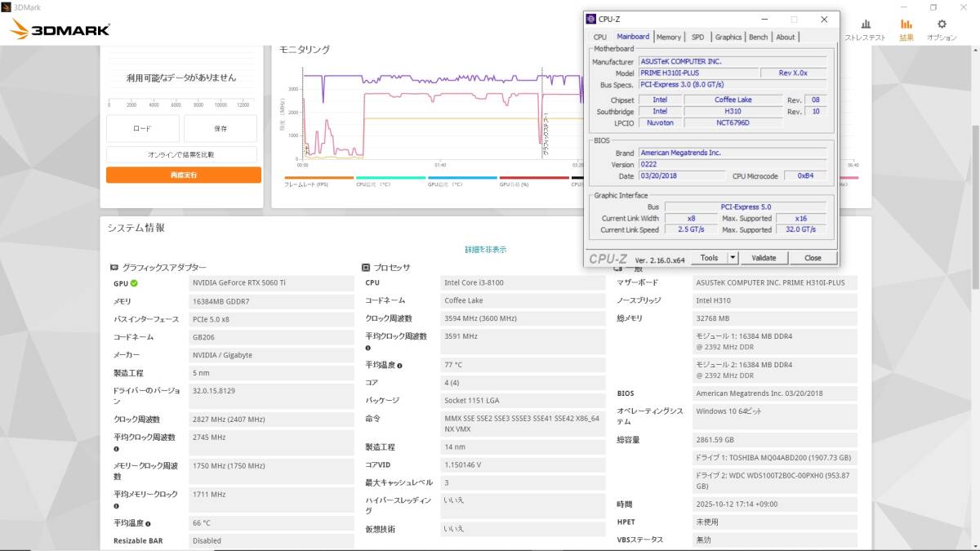The width and height of the screenshot is (980, 551).
Task: Click the 3DMark vertical scrollbar
Action: click(x=974, y=204)
